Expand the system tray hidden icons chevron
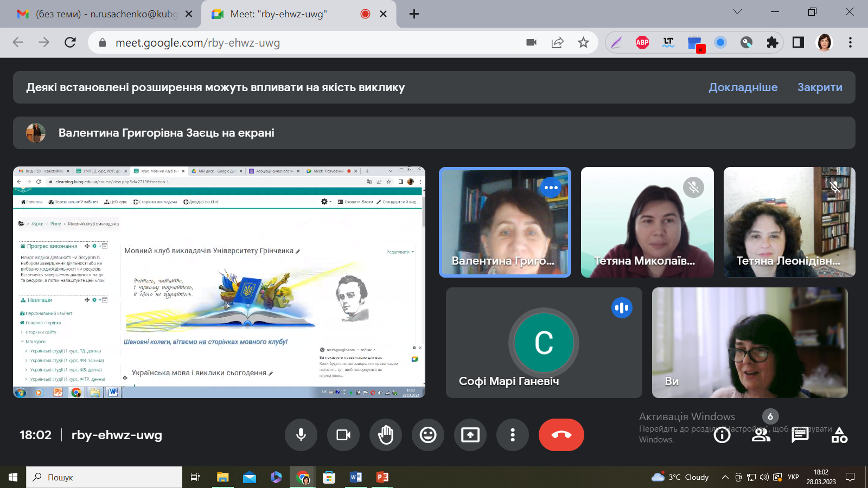Viewport: 868px width, 488px height. click(x=725, y=477)
